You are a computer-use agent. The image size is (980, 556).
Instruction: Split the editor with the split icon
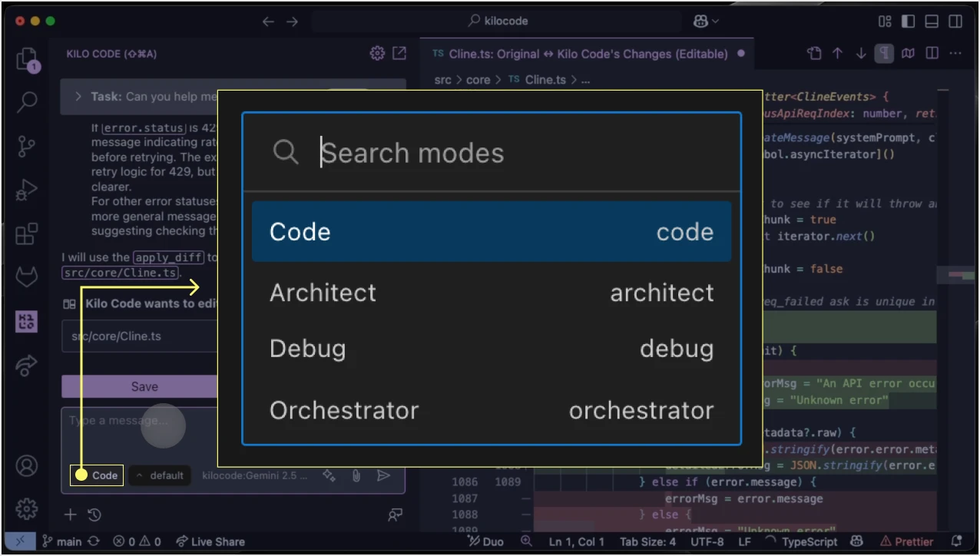point(932,54)
